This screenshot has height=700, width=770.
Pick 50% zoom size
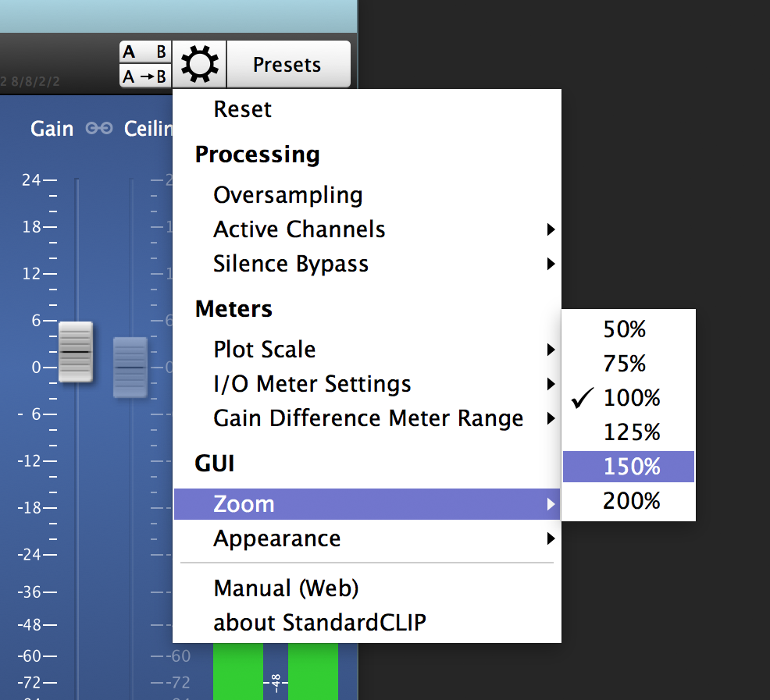click(629, 329)
